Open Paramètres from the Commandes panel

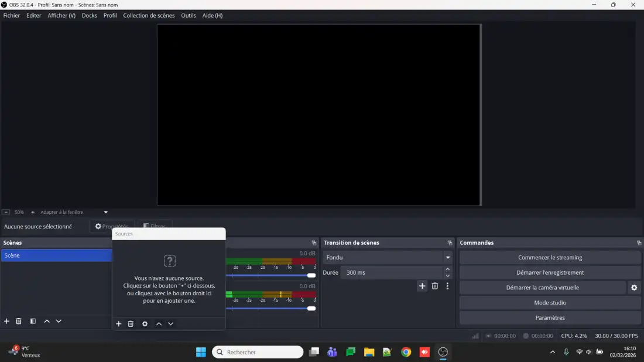pyautogui.click(x=550, y=318)
